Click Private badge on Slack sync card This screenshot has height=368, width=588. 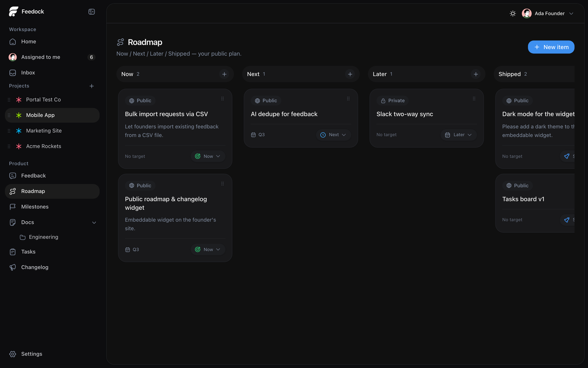393,101
